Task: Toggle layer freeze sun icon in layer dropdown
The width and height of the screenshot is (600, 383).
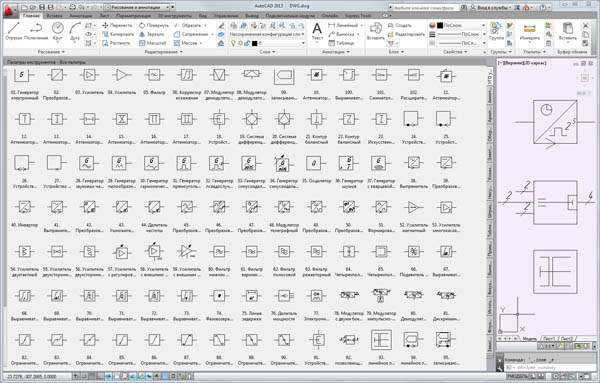Action: (x=240, y=43)
